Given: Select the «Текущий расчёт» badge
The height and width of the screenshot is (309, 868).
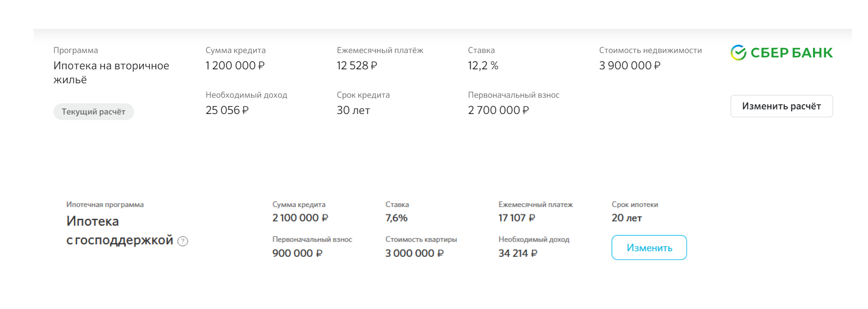Looking at the screenshot, I should (94, 112).
